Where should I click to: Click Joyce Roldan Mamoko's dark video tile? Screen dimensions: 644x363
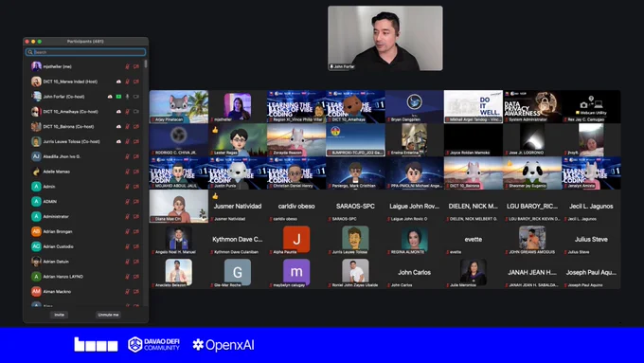pyautogui.click(x=474, y=140)
